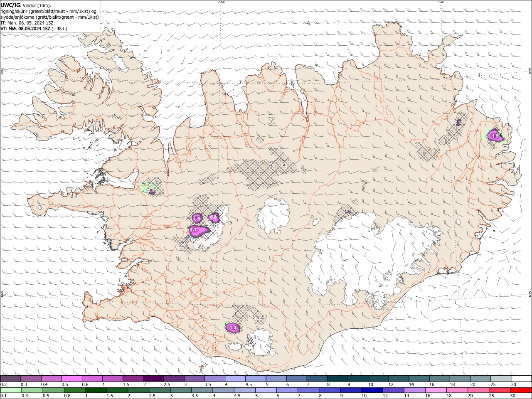Viewport: 532px width, 399px height.
Task: Click the rain scale swatch starting at 2.5
Action: point(160,390)
